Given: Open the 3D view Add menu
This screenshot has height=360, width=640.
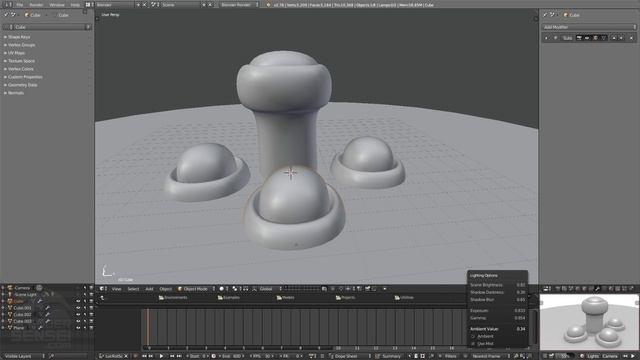Looking at the screenshot, I should 149,289.
